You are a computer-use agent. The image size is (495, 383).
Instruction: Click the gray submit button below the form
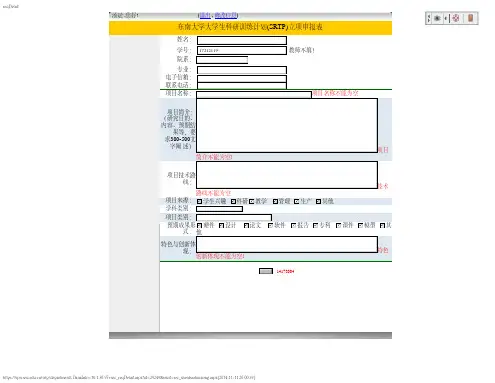266,271
